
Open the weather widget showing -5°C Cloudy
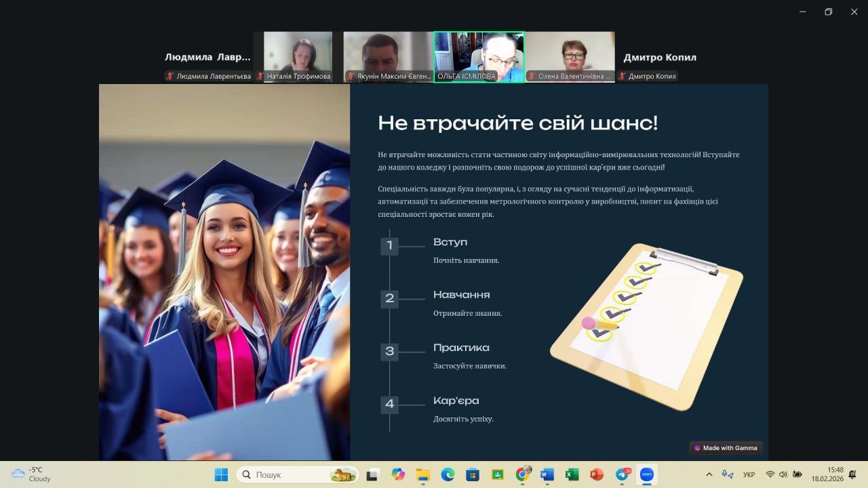pos(32,474)
